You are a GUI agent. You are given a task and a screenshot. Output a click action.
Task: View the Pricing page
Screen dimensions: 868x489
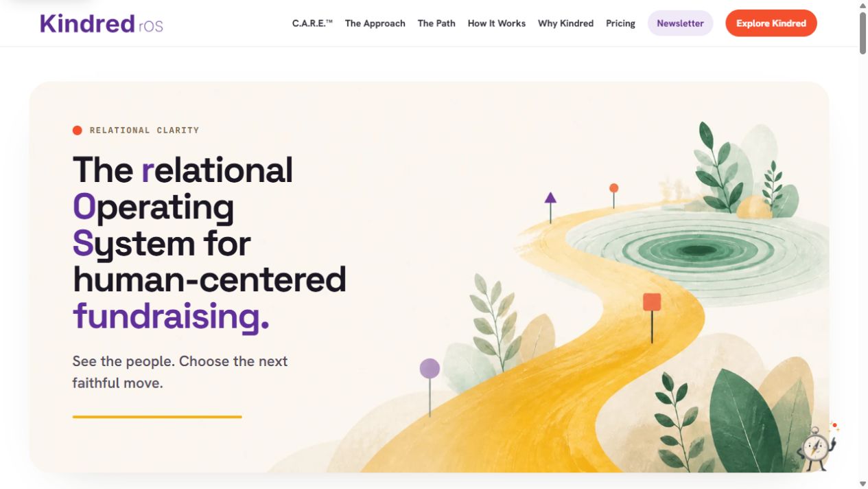(620, 23)
